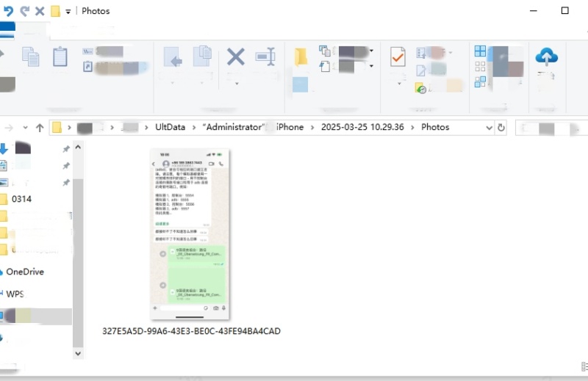Image resolution: width=588 pixels, height=381 pixels.
Task: Click the Redo arrow in the title bar
Action: (x=25, y=11)
